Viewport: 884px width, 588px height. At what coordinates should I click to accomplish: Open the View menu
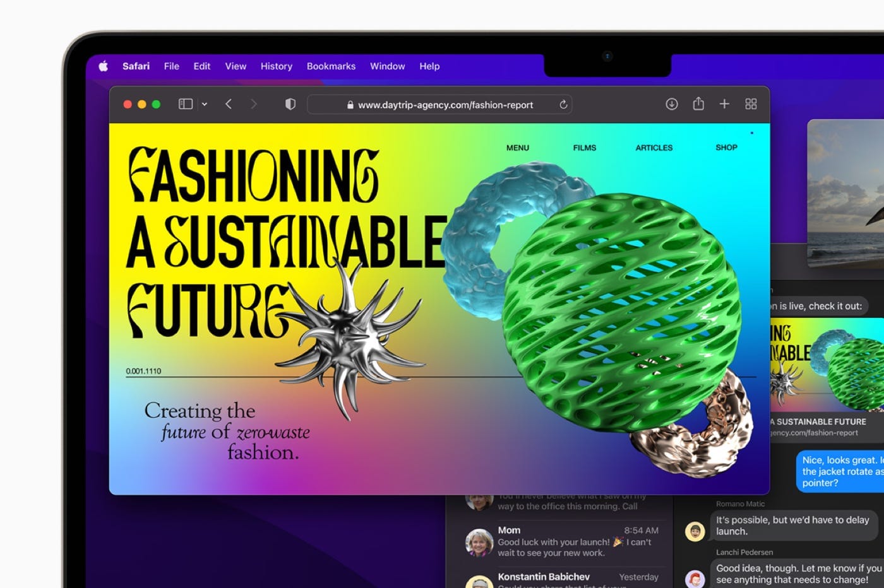pos(236,66)
